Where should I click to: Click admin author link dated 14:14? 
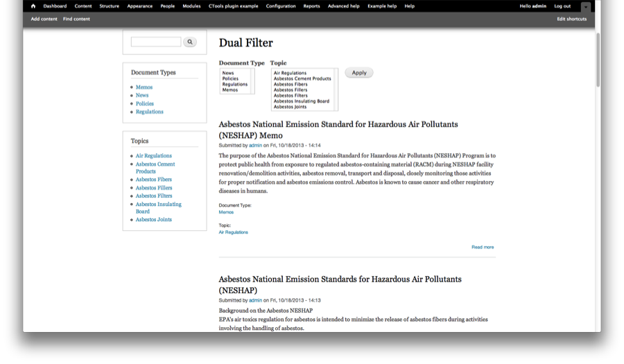click(255, 146)
